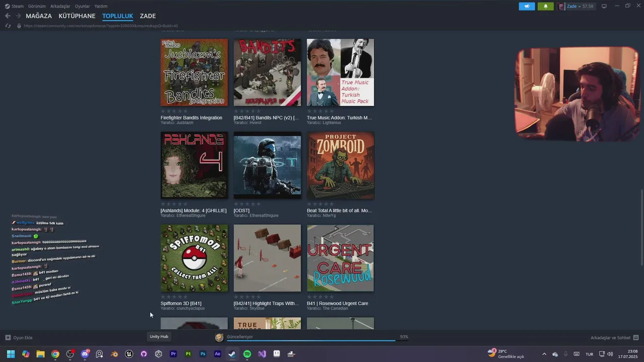Viewport: 644px width, 362px height.
Task: Click the '[ODST]' title link
Action: pos(242,211)
